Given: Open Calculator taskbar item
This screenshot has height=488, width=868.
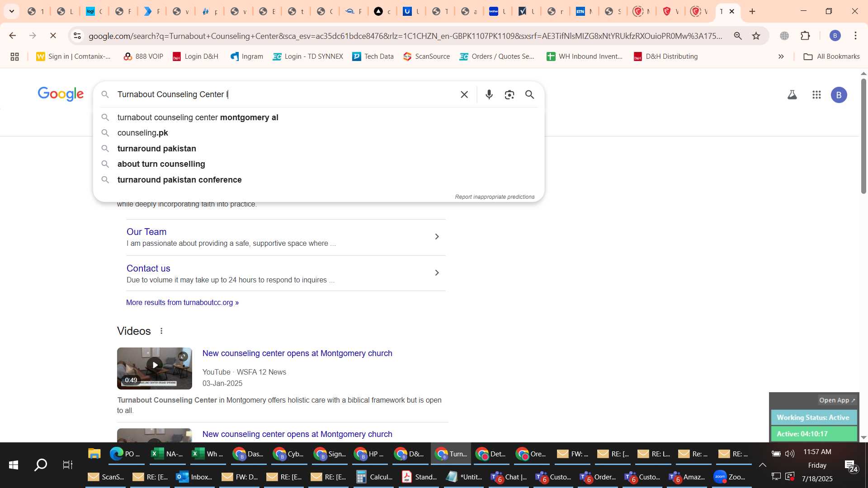Looking at the screenshot, I should tap(375, 477).
